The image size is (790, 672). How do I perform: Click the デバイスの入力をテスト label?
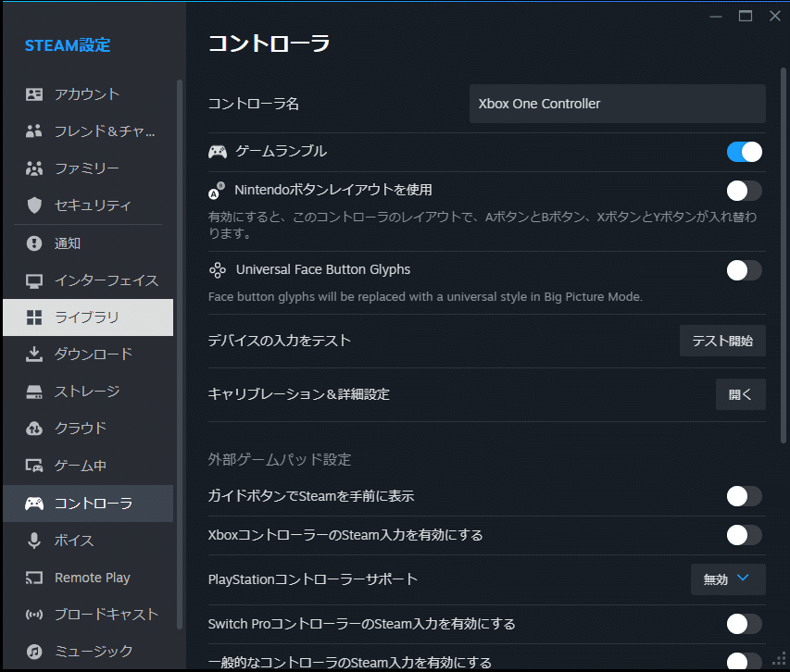point(280,341)
